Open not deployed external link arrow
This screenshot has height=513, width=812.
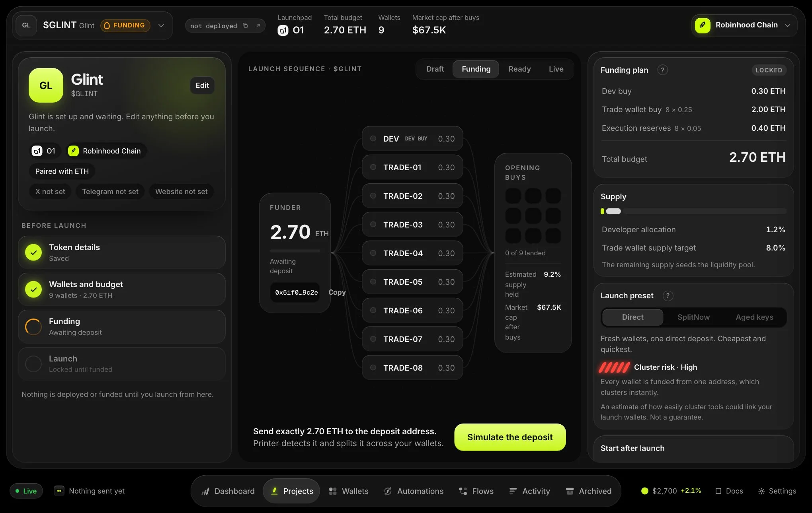click(258, 26)
